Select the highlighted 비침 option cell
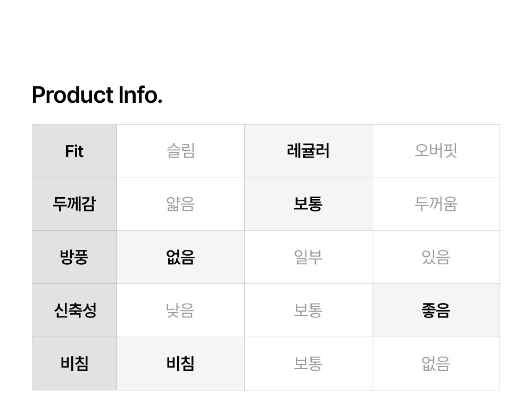532x408 pixels. (181, 364)
